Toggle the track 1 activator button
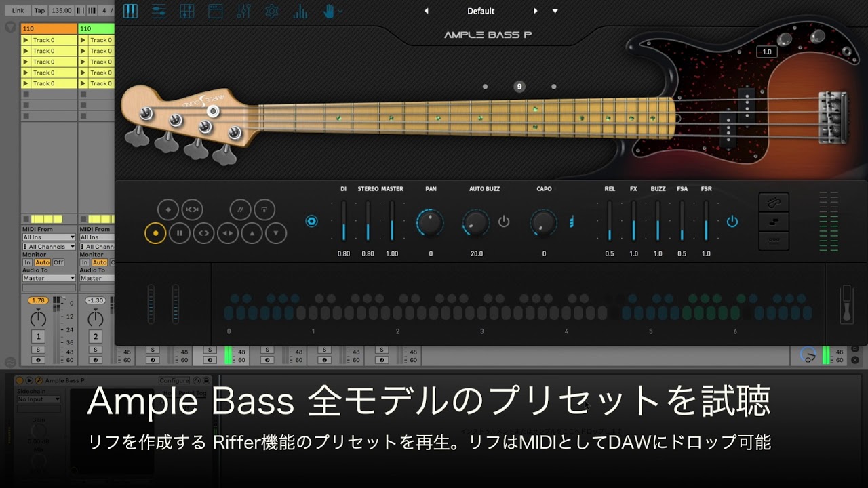The image size is (868, 488). [x=39, y=337]
